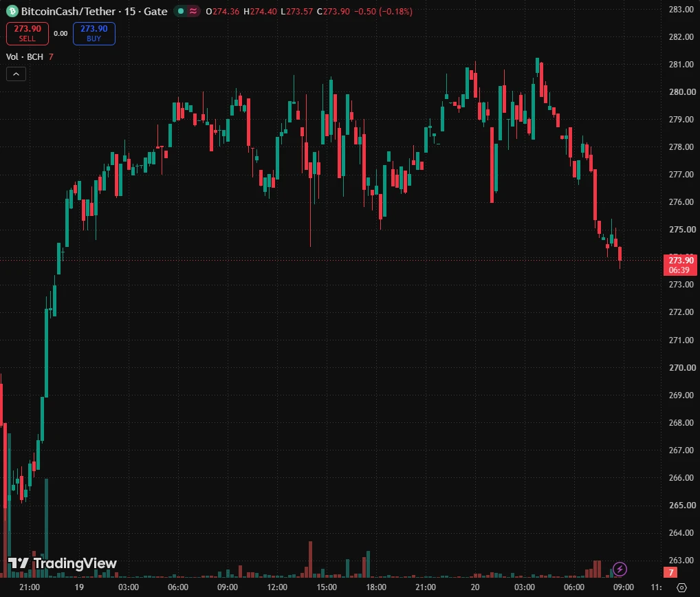Click the 18:00 label on the time axis
Image resolution: width=700 pixels, height=597 pixels.
[376, 587]
